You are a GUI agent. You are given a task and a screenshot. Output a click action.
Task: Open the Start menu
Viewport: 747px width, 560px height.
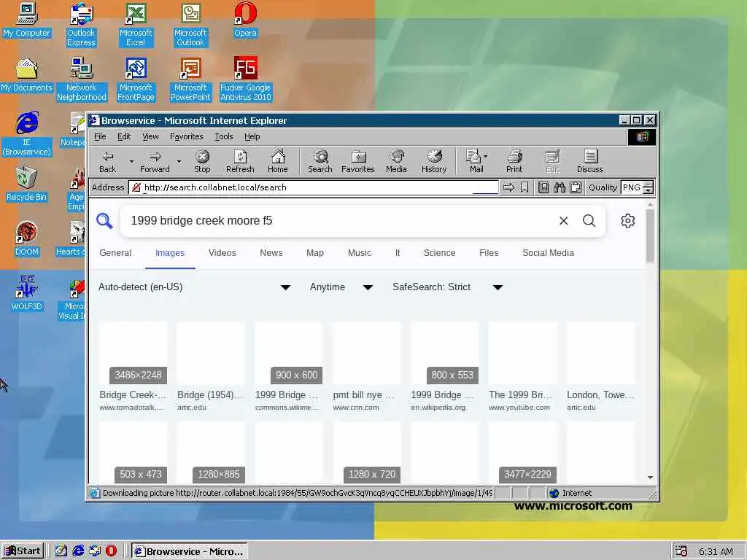(23, 551)
